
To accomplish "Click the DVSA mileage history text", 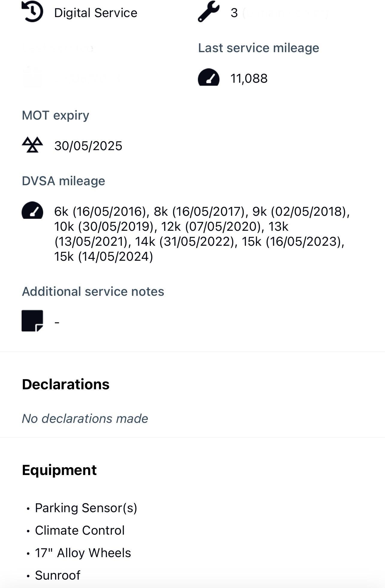I will click(x=201, y=234).
